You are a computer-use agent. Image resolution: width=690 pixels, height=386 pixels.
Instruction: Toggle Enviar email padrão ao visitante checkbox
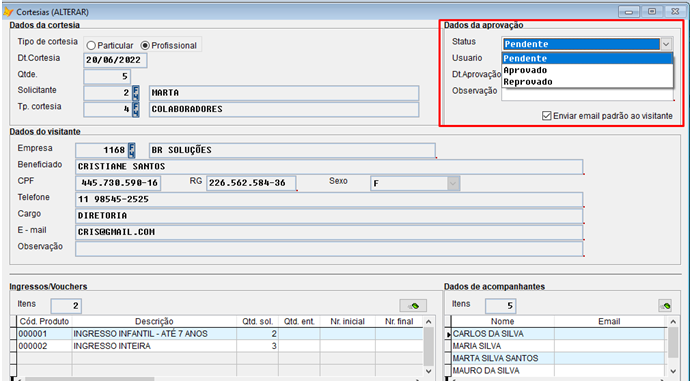coord(547,116)
